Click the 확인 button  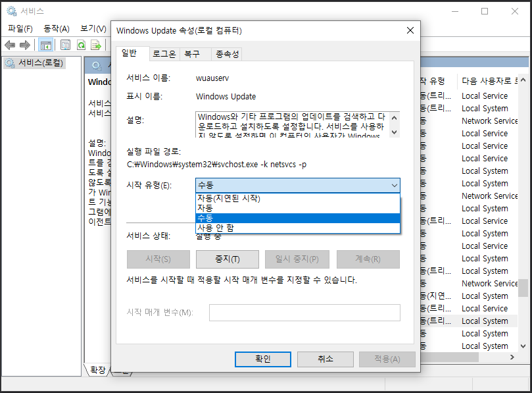click(x=263, y=359)
